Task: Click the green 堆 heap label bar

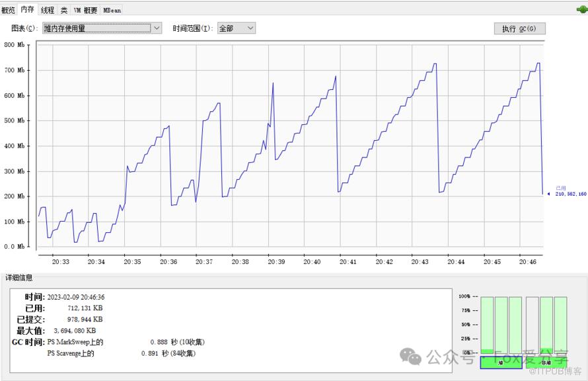Action: click(x=501, y=362)
